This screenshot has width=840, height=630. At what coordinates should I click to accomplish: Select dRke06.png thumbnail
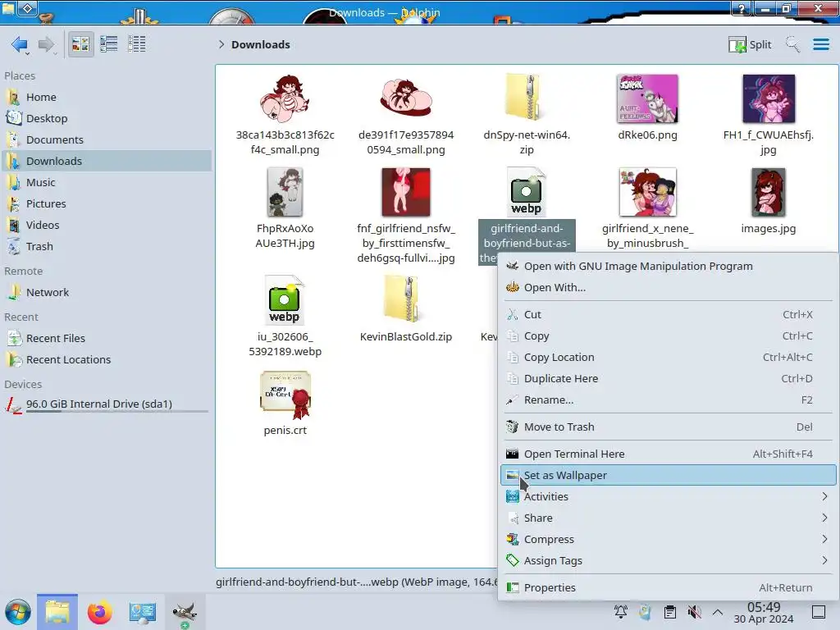[x=647, y=99]
